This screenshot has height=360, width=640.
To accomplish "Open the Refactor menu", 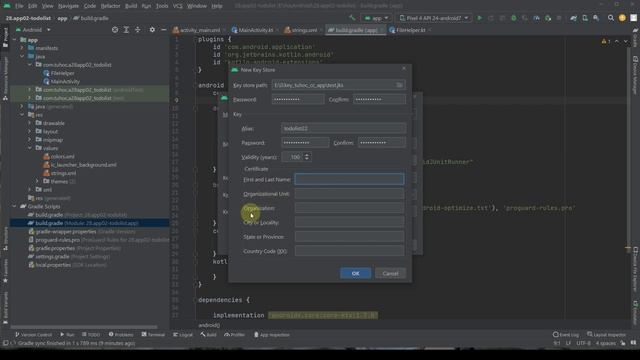I will (110, 6).
